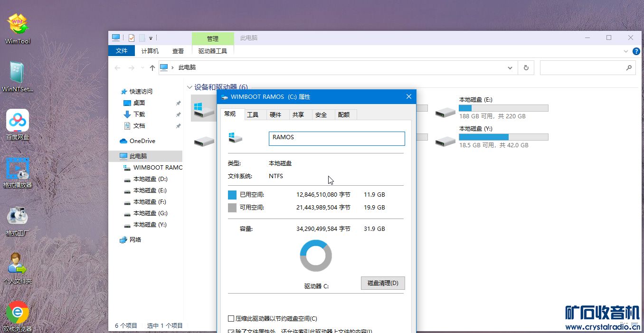The image size is (644, 333).
Task: Open the 查看 ribbon tab
Action: point(178,51)
